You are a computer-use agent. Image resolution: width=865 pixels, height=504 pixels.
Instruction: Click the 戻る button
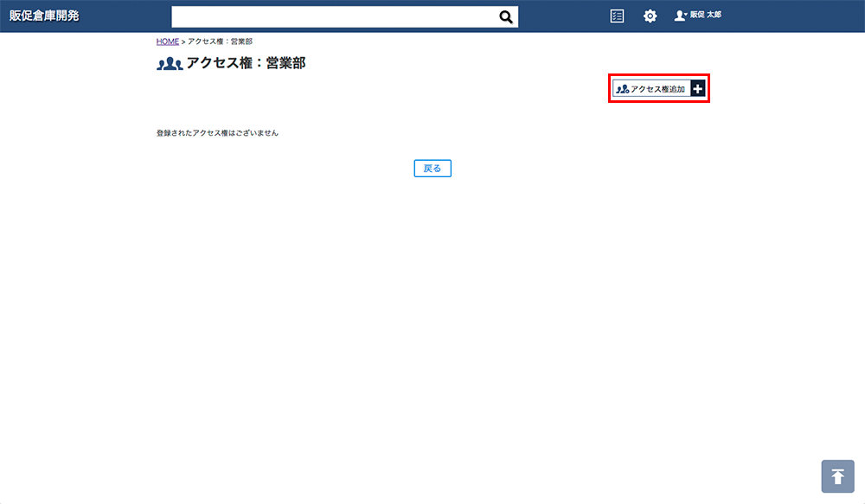[432, 169]
